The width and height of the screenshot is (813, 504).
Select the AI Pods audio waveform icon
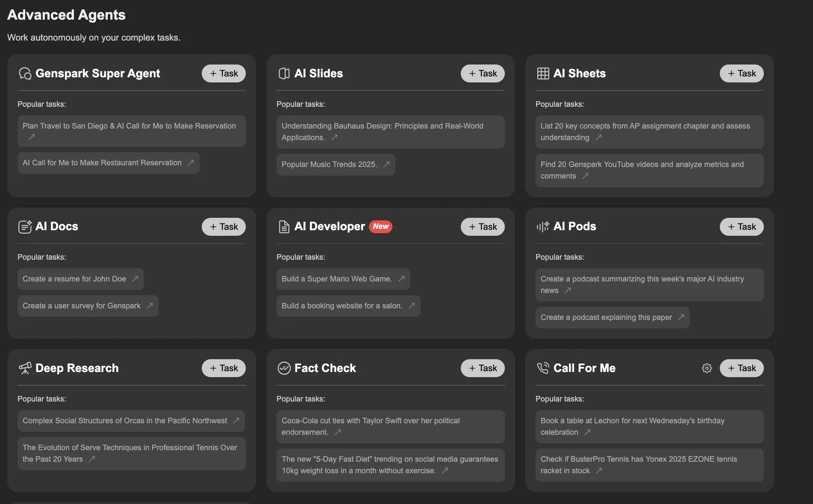543,226
